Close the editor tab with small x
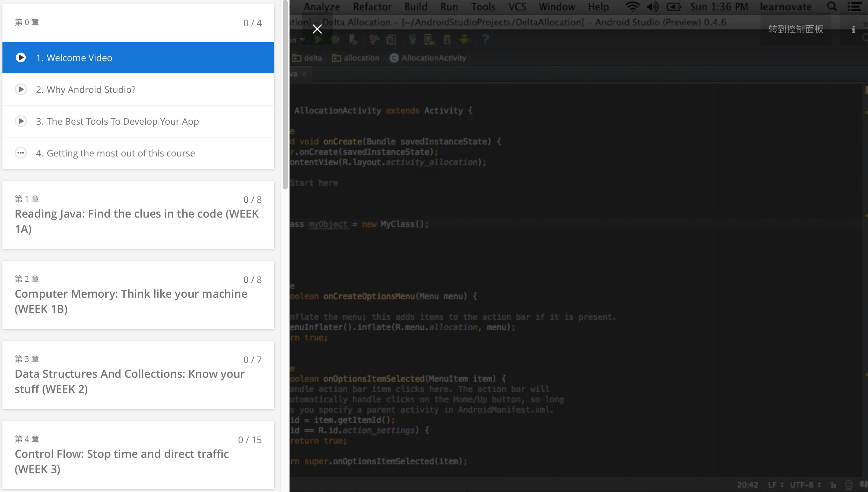This screenshot has width=868, height=492. (305, 74)
